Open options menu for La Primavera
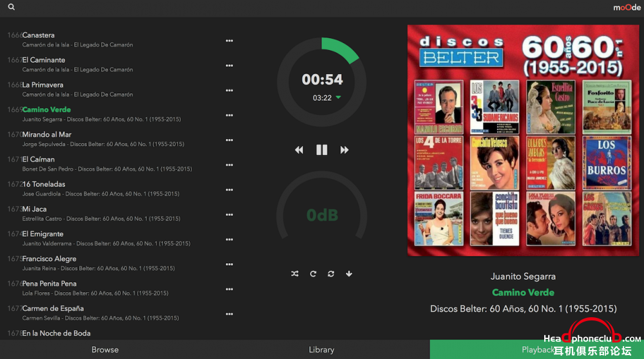 229,90
